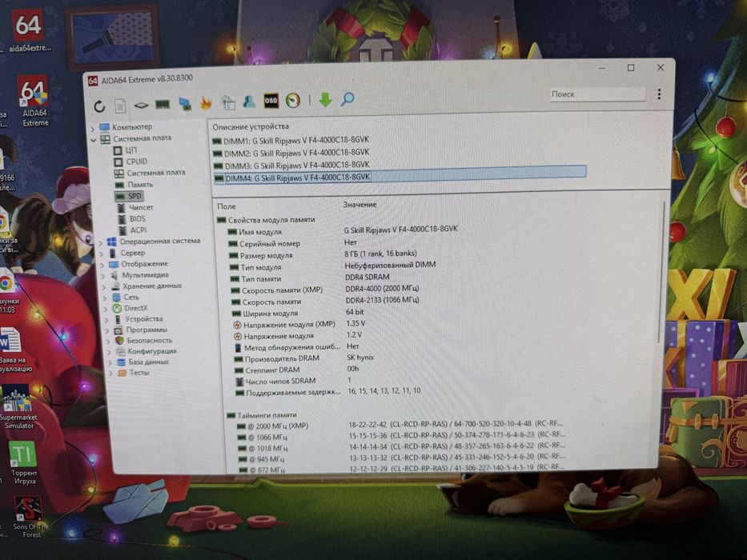Image resolution: width=747 pixels, height=560 pixels.
Task: Open the three-dot menu next to search
Action: [659, 94]
